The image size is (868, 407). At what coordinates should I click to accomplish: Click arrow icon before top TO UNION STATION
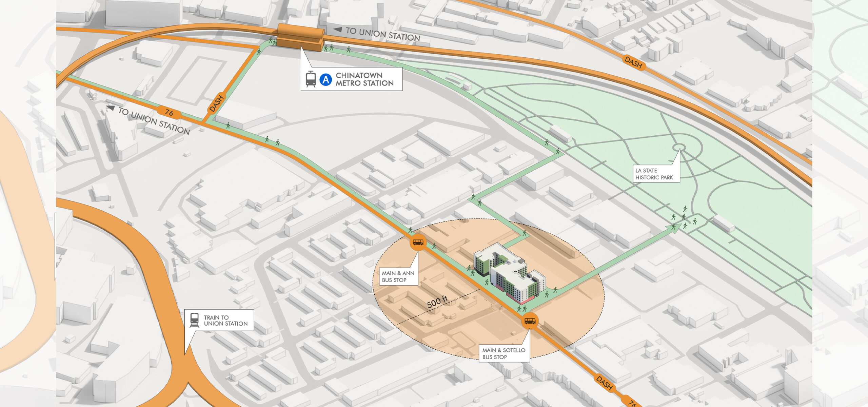[x=337, y=30]
